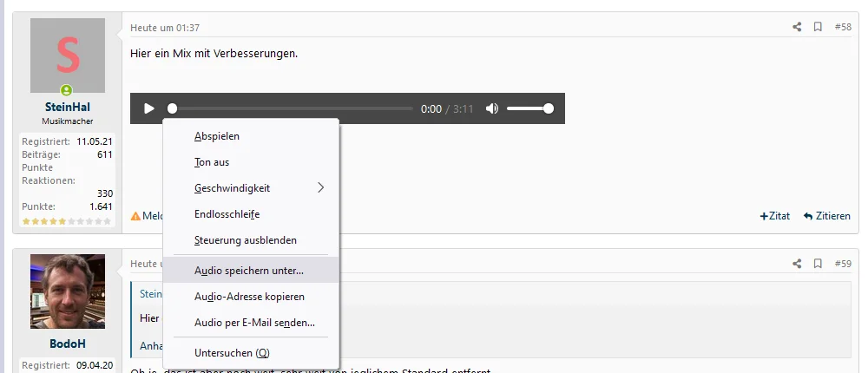Viewport: 868px width, 373px height.
Task: Share post #58 via share icon
Action: click(x=797, y=27)
